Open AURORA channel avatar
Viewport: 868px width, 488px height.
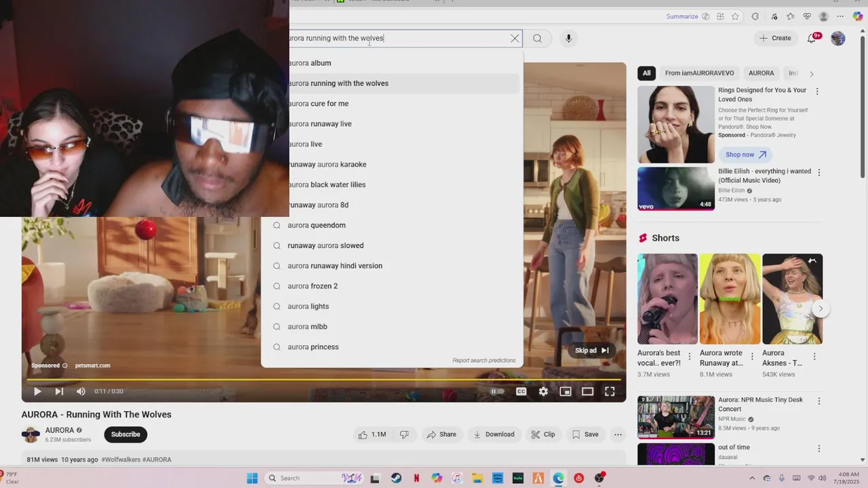(31, 434)
